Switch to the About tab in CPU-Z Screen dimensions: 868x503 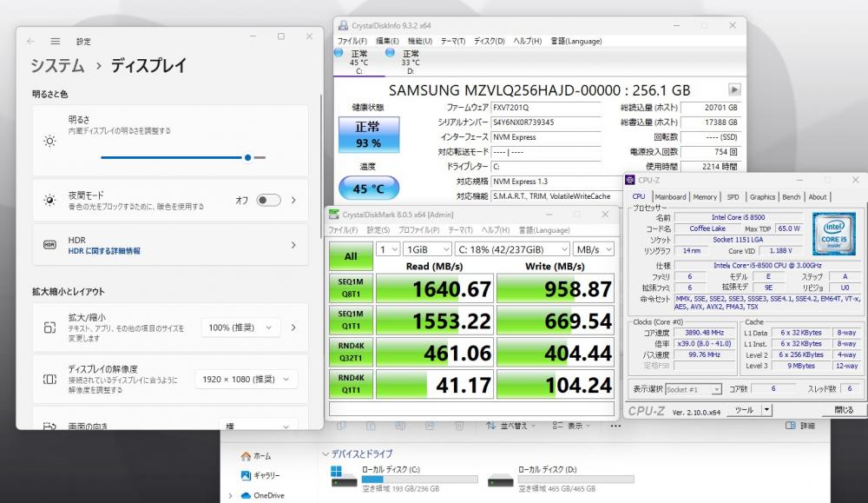(818, 196)
